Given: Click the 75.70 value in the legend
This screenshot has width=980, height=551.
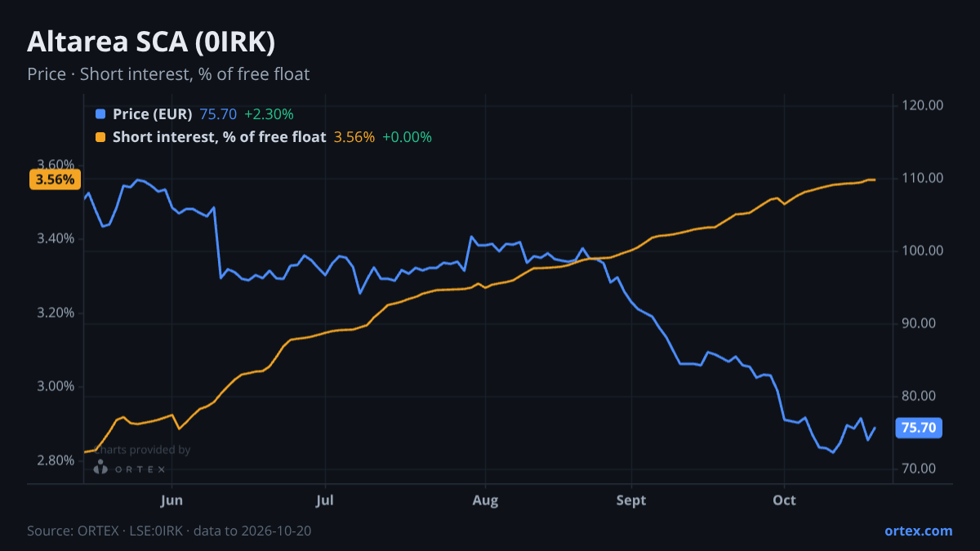Looking at the screenshot, I should (x=218, y=114).
